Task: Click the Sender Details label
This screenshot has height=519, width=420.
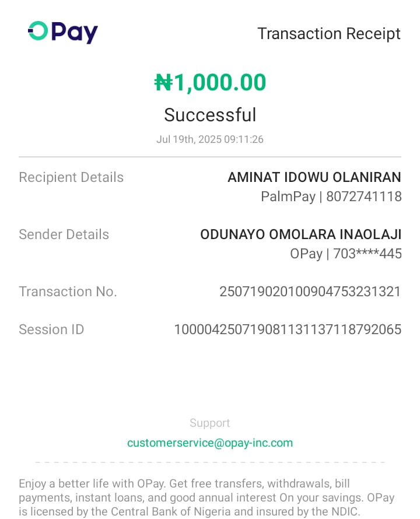Action: pyautogui.click(x=64, y=234)
